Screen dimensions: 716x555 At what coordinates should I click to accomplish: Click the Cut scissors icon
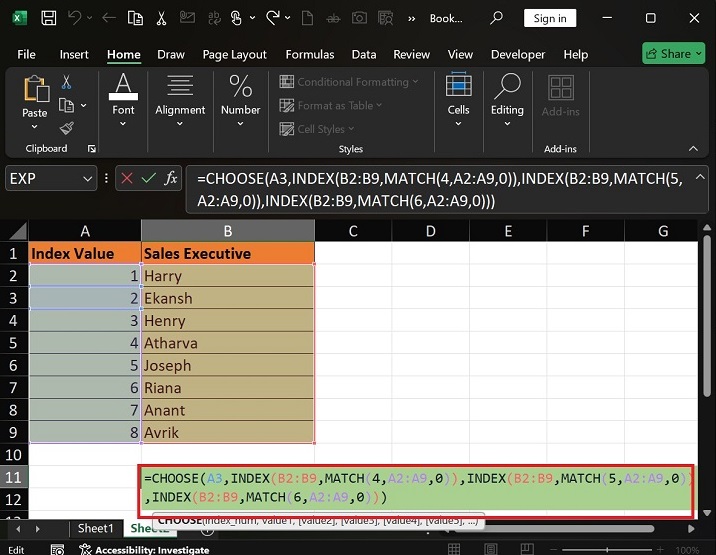[66, 83]
